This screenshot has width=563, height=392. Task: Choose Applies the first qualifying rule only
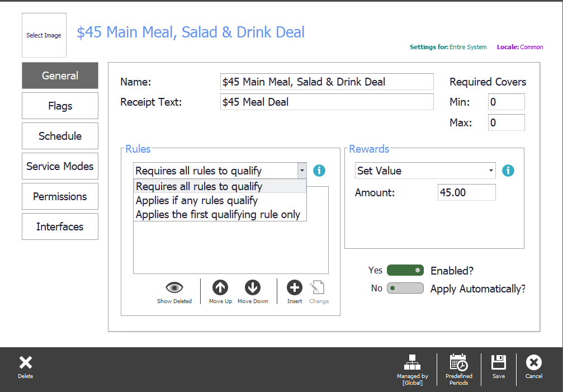(220, 214)
